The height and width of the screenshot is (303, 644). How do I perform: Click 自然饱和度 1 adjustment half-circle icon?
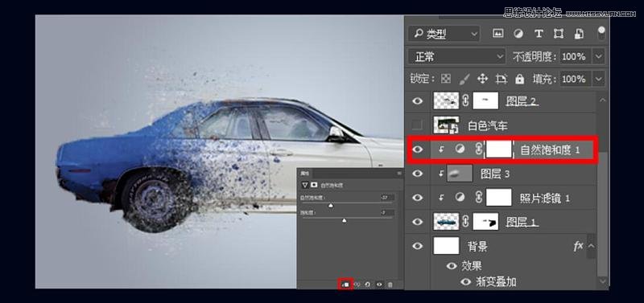(460, 149)
